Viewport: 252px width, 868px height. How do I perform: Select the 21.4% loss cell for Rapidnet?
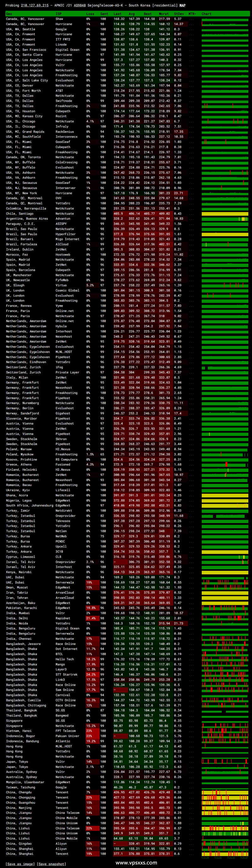(x=92, y=618)
